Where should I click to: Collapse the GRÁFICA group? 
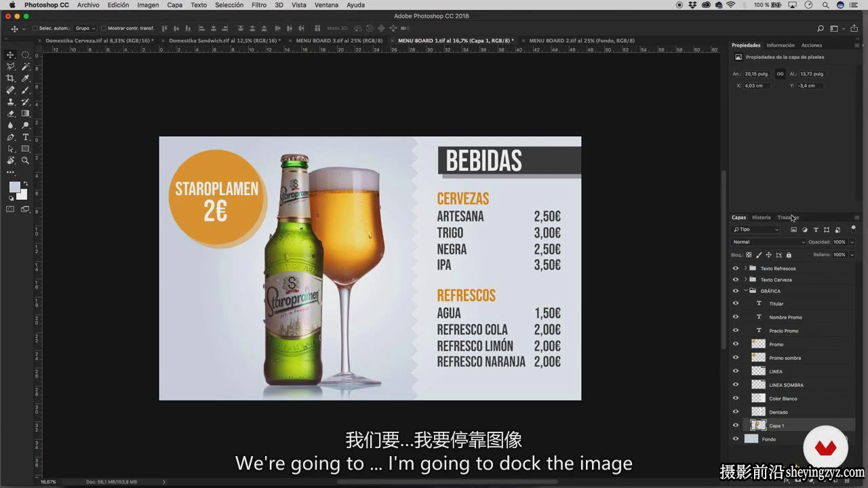coord(745,291)
